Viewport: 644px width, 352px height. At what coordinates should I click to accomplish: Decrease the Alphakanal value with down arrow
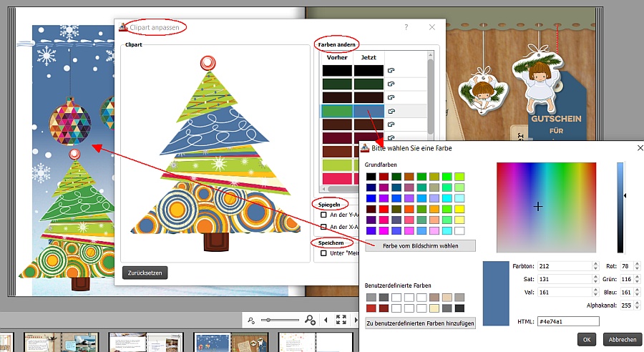tap(637, 308)
